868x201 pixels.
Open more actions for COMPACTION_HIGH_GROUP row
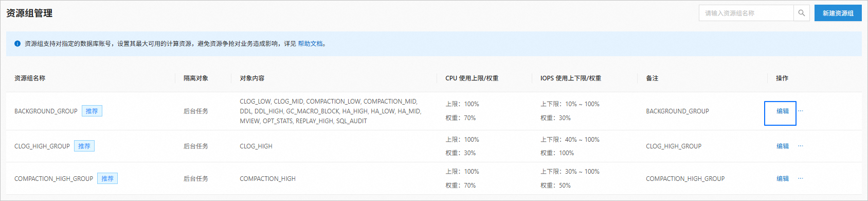pyautogui.click(x=801, y=178)
